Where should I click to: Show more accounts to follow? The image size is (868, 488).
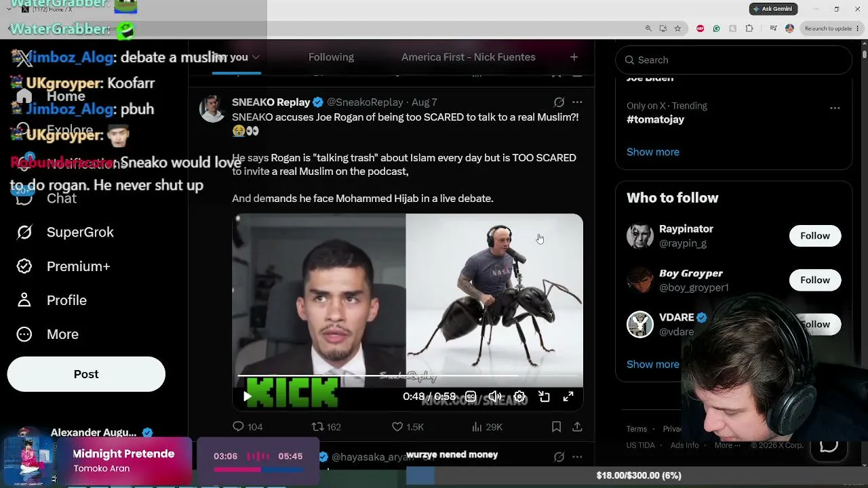[x=652, y=364]
